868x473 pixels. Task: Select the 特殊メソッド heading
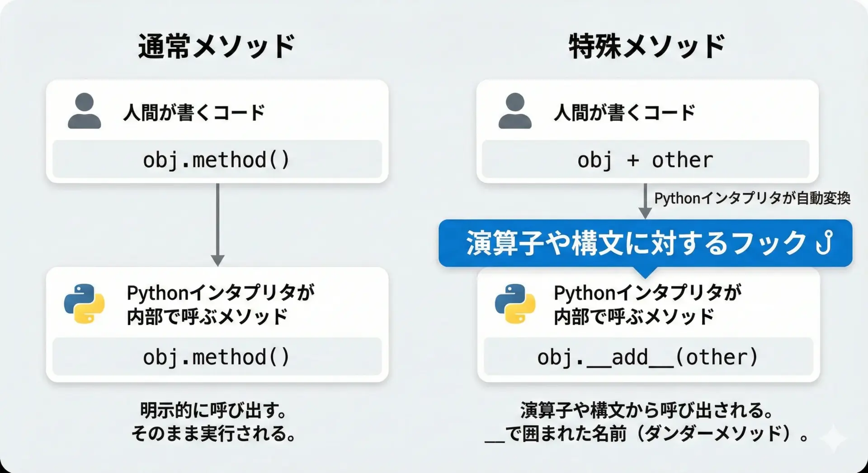(647, 47)
